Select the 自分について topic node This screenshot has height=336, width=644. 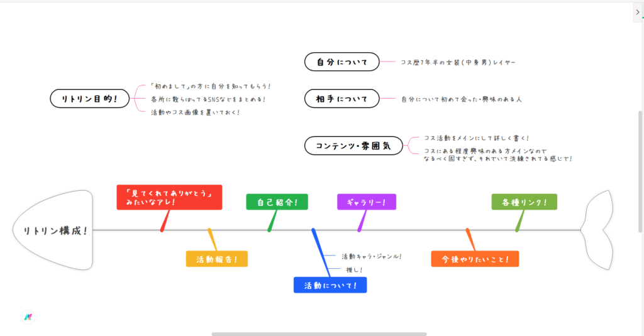[342, 62]
